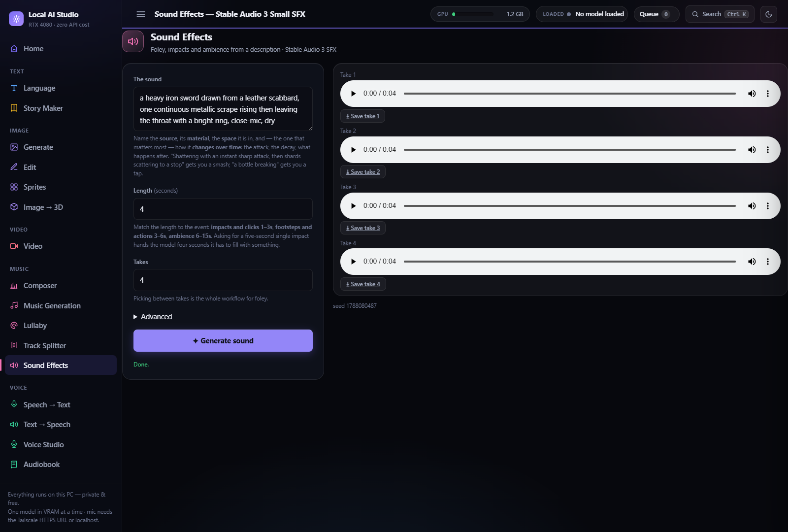The image size is (788, 532).
Task: Open Take 3 more options menu
Action: pos(768,206)
